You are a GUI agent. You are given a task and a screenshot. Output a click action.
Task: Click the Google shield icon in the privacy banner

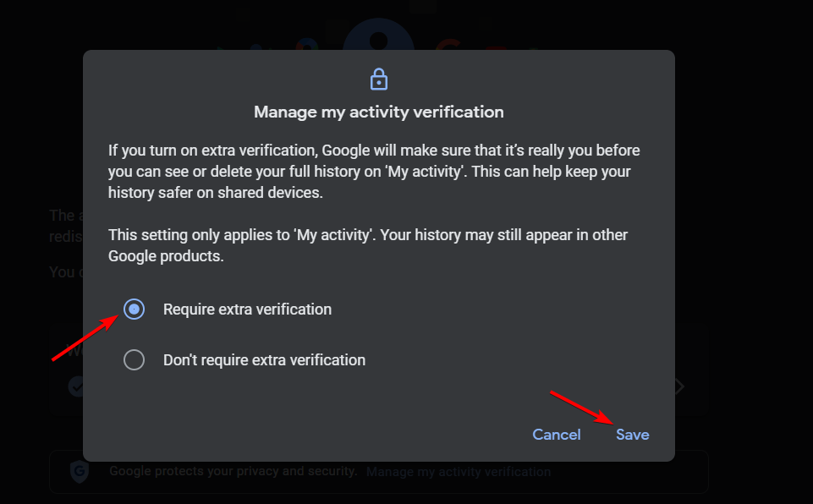tap(79, 471)
